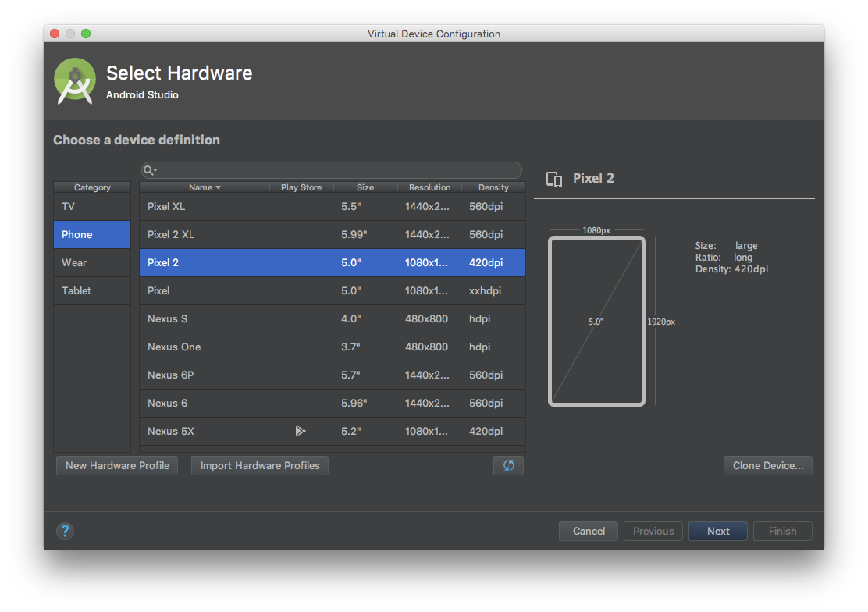Image resolution: width=868 pixels, height=612 pixels.
Task: Select the Nexus S device row
Action: 333,319
